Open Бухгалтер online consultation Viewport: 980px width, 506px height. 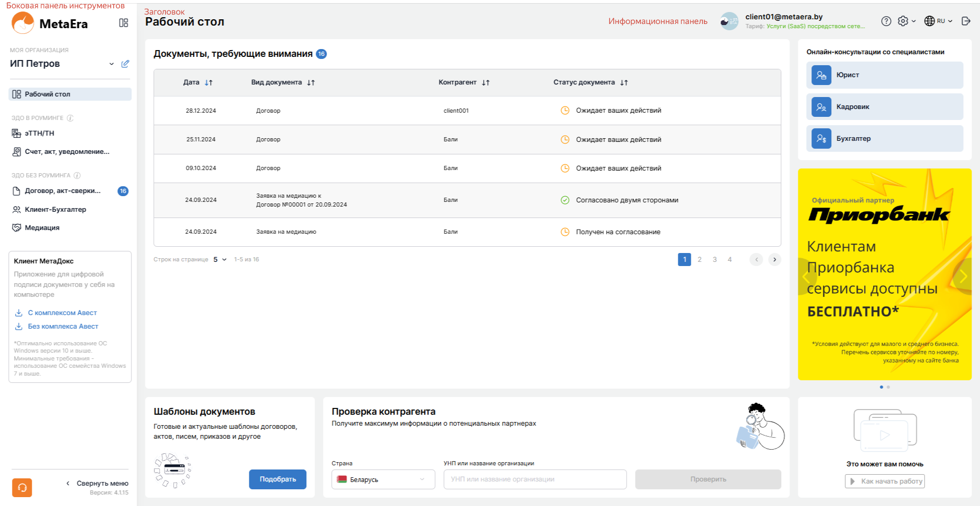click(x=885, y=139)
